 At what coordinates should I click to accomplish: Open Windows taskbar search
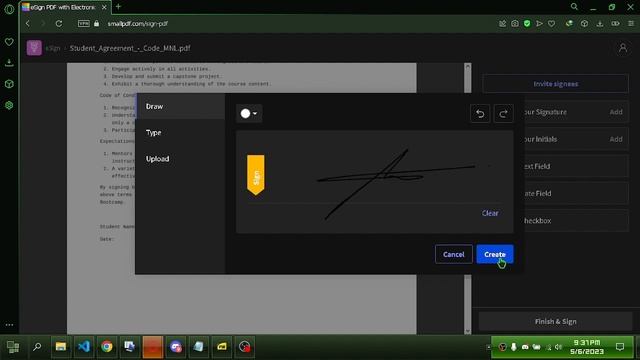(37, 347)
